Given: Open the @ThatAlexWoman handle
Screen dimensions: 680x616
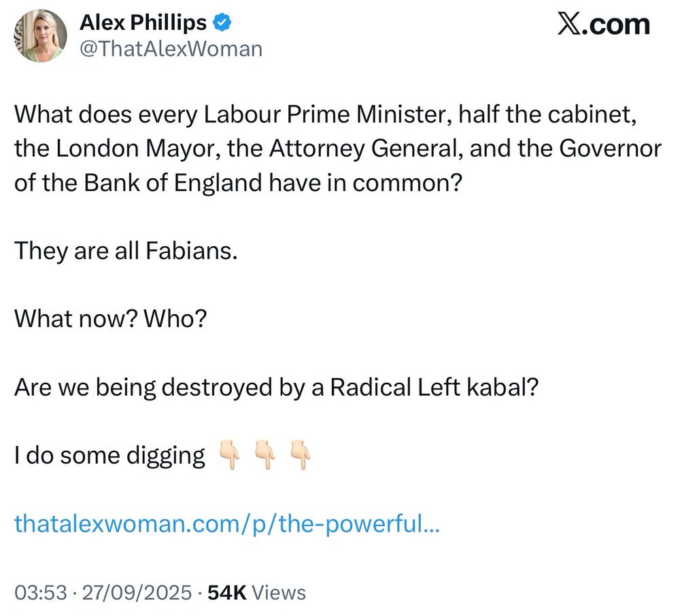Looking at the screenshot, I should click(x=171, y=48).
